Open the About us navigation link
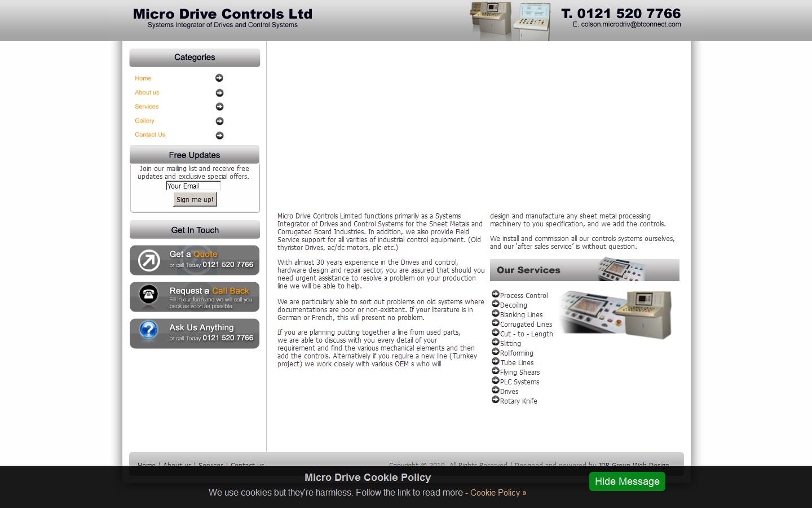This screenshot has height=508, width=812. [147, 93]
